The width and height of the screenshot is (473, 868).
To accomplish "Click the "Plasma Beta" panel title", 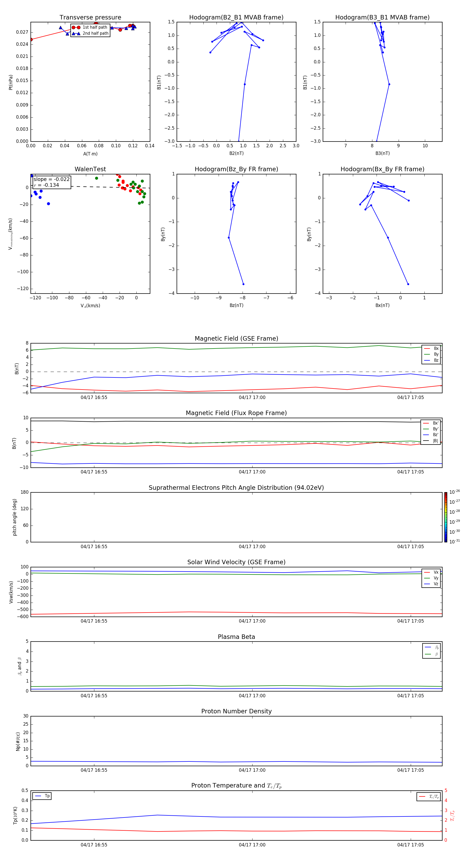I will click(236, 637).
